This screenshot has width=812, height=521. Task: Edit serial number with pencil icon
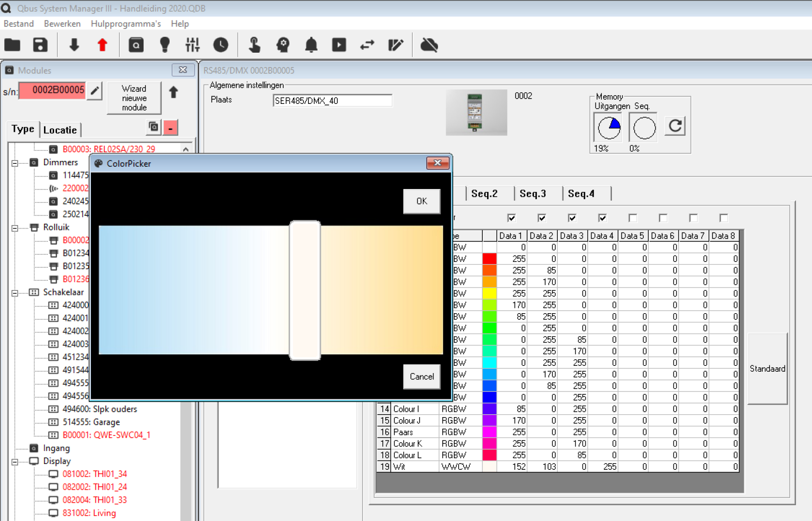95,90
